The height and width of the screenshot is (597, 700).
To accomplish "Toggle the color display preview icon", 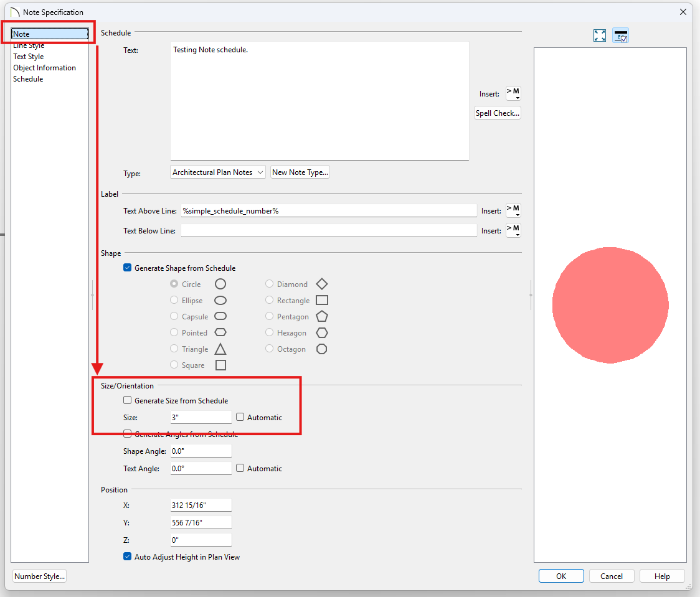I will (x=620, y=35).
